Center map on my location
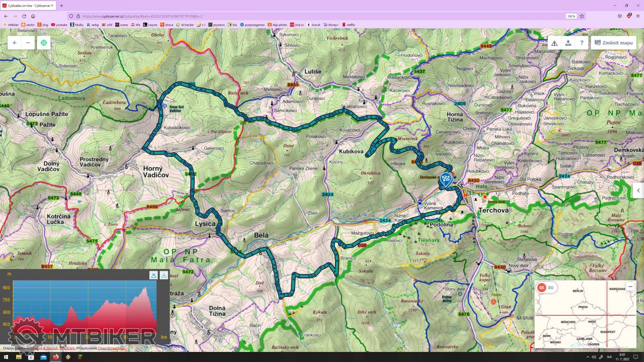The height and width of the screenshot is (362, 644). coord(44,43)
